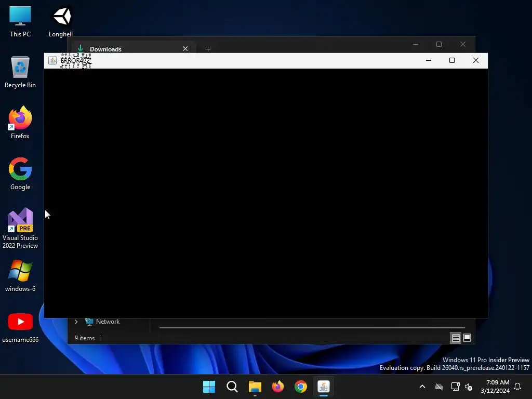Open the Longhell Unity shortcut

tap(61, 21)
